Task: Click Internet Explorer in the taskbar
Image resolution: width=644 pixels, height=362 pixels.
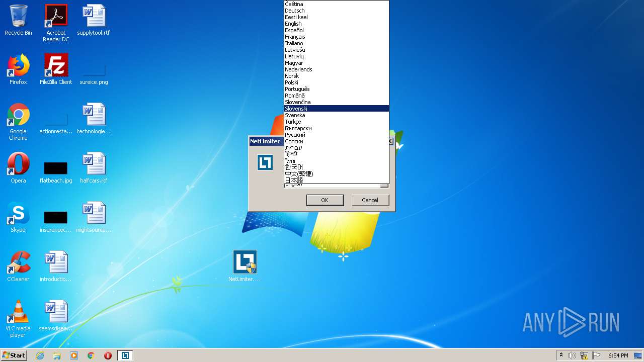Action: [x=40, y=355]
